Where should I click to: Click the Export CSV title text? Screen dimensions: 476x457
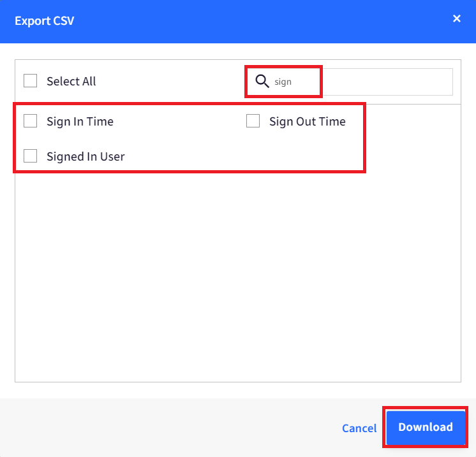pos(44,20)
